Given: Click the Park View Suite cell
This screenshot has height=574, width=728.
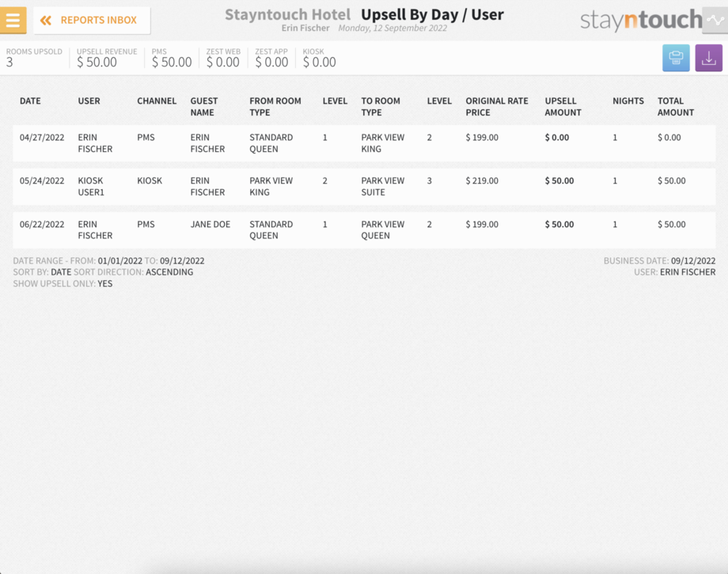Looking at the screenshot, I should [383, 186].
